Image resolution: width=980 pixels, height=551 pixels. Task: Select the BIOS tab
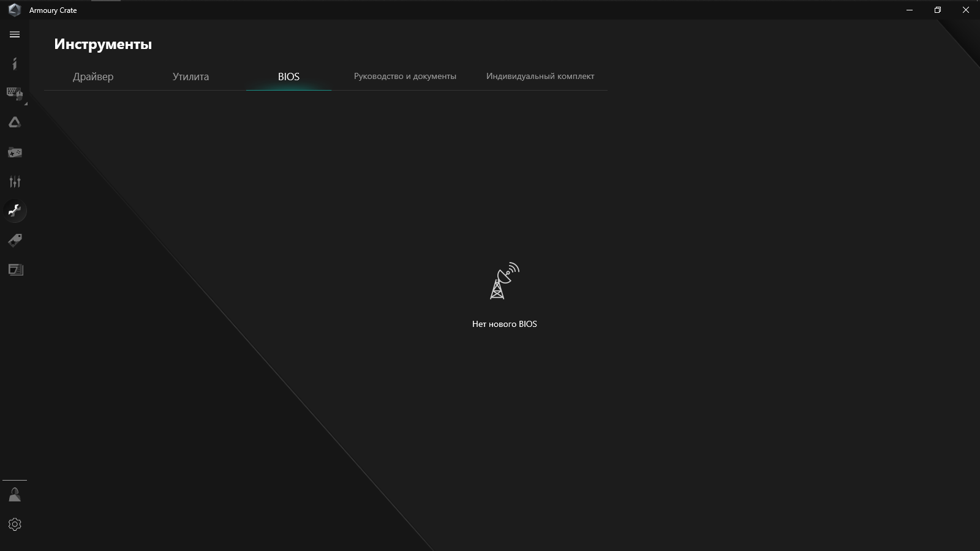point(288,77)
